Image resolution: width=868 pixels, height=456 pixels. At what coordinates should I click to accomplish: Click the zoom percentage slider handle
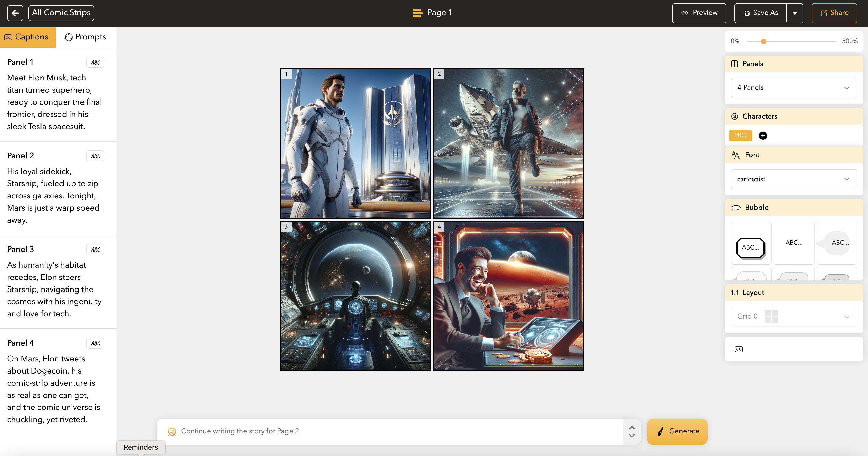(763, 42)
